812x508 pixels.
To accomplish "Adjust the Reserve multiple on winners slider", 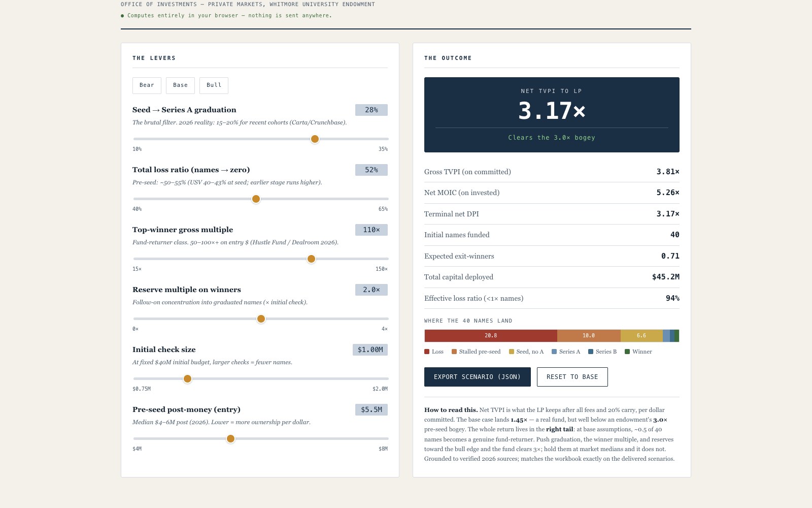I will (261, 319).
